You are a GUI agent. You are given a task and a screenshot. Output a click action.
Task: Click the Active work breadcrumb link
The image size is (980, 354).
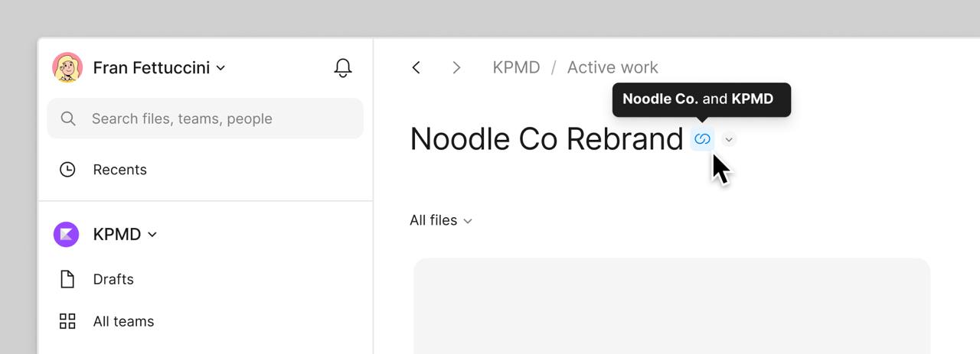[612, 67]
